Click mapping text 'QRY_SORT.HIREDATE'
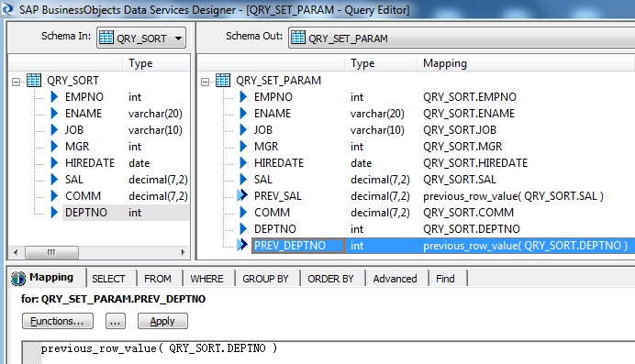This screenshot has height=364, width=635. click(475, 163)
